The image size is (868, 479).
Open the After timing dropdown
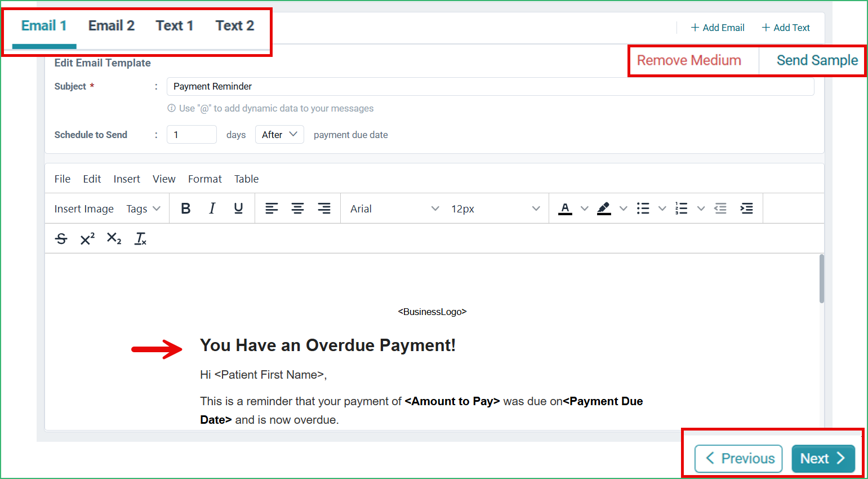click(x=279, y=135)
